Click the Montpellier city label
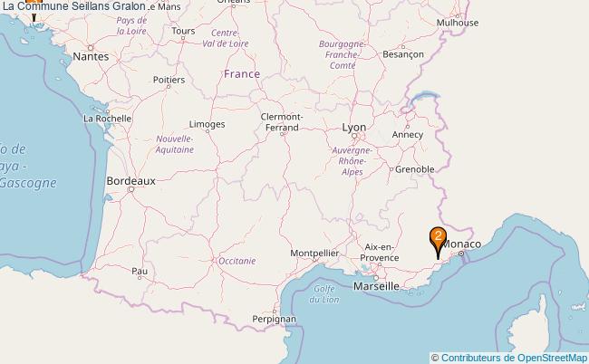Screen dimensions: 589x364 click(x=314, y=254)
